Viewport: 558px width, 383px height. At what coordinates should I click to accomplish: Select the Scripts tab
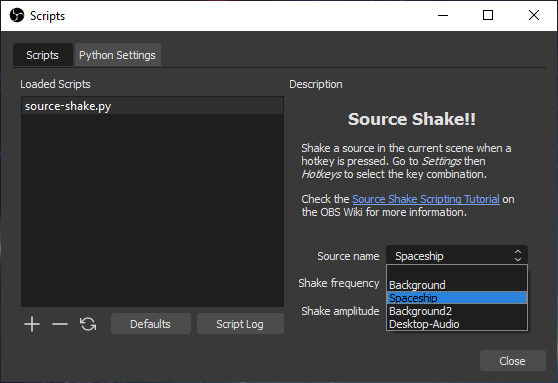[x=42, y=55]
